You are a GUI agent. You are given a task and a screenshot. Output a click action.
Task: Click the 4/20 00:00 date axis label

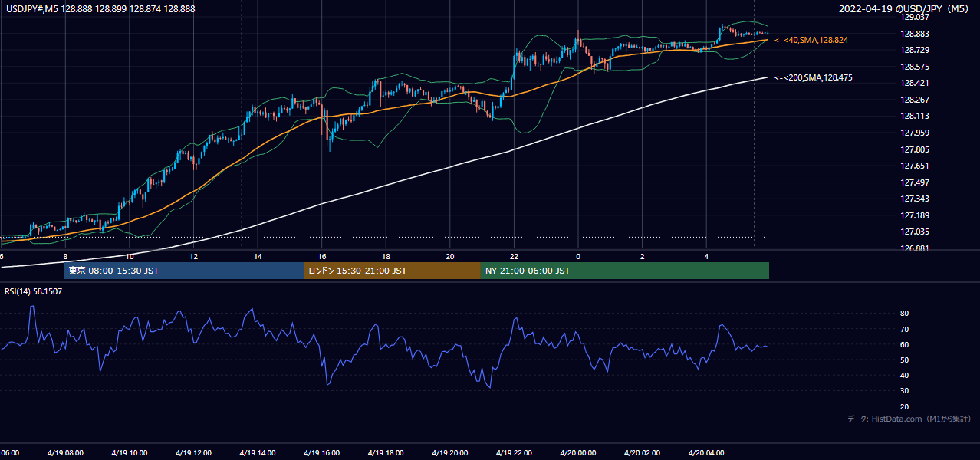tap(578, 453)
